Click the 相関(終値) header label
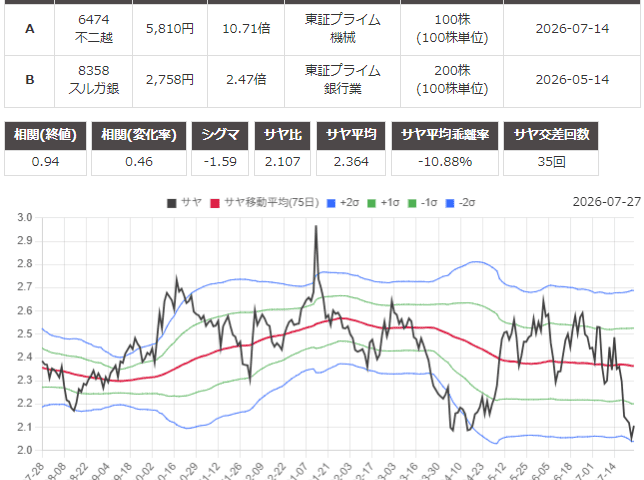 (45, 135)
